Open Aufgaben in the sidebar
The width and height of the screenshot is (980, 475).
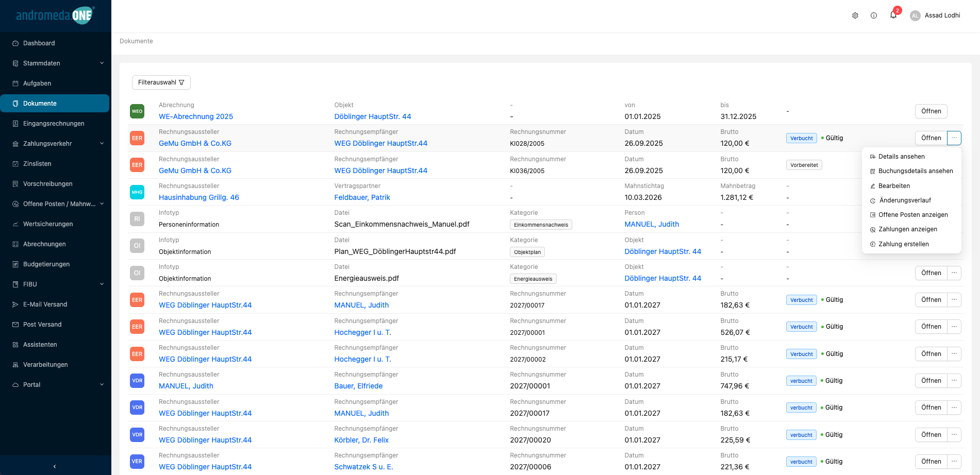tap(55, 83)
